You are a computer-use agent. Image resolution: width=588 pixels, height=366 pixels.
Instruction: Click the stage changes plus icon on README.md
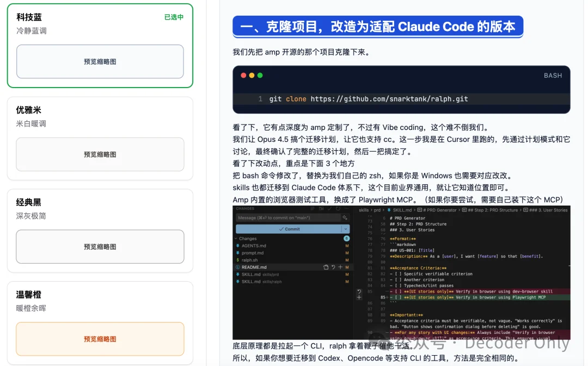point(341,267)
